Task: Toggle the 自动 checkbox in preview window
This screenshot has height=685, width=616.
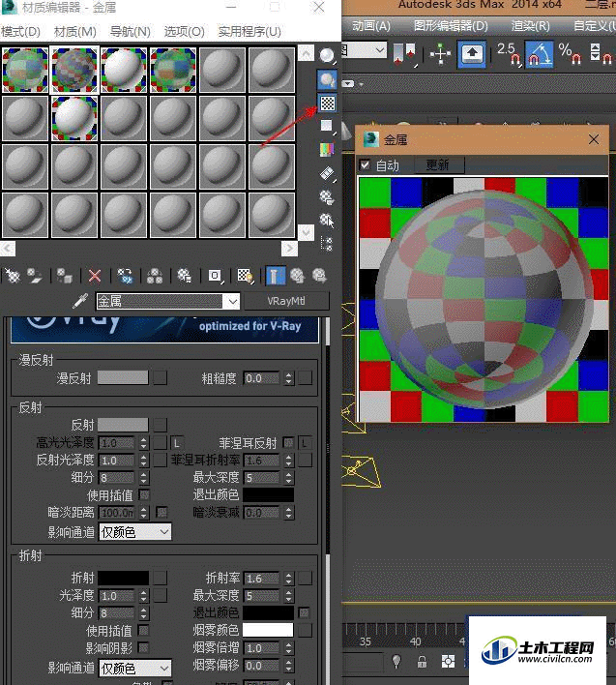Action: tap(365, 164)
